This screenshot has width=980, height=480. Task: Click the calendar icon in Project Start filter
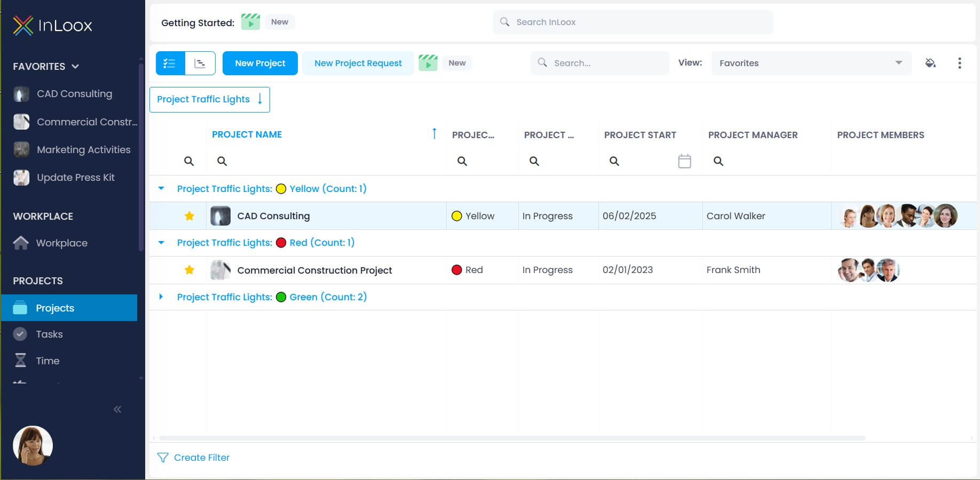click(684, 161)
